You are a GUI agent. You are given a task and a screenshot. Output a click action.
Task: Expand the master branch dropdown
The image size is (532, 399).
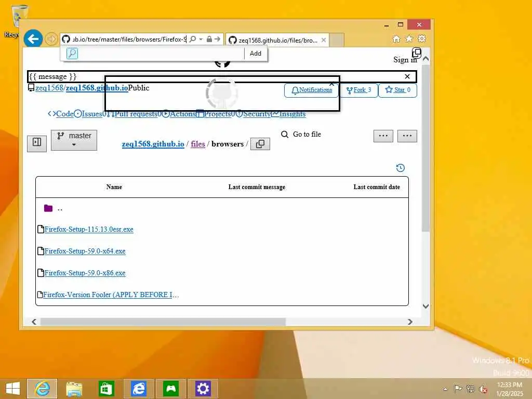coord(74,140)
